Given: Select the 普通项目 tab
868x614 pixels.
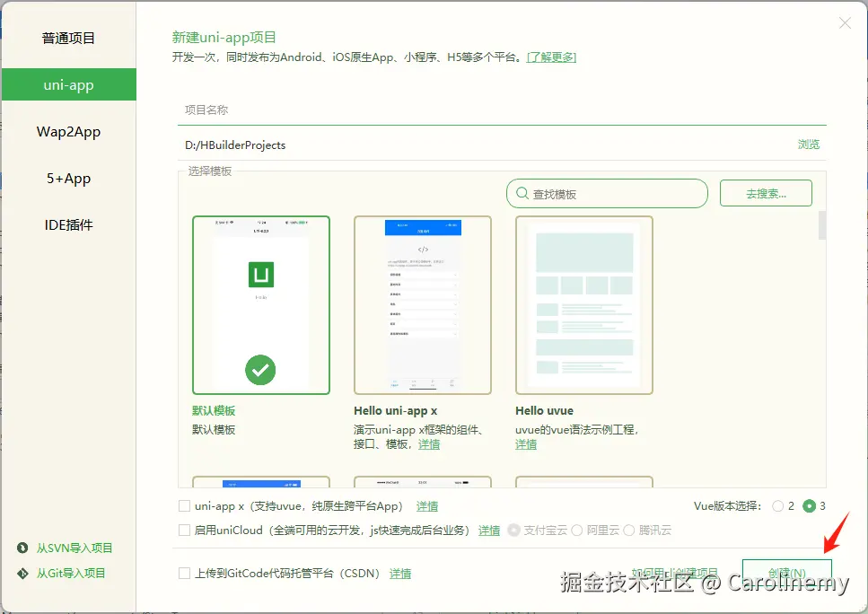Looking at the screenshot, I should [68, 39].
